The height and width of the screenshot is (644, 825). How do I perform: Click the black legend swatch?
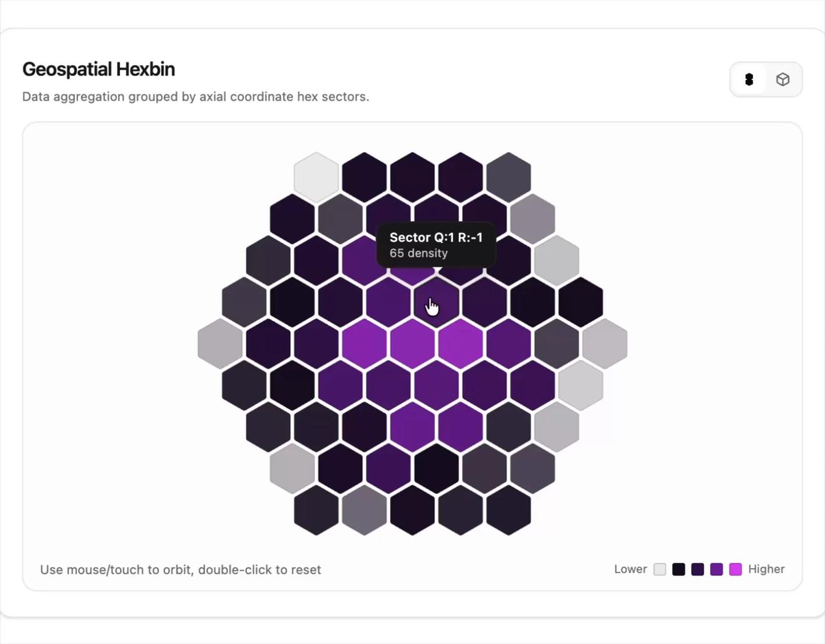679,569
